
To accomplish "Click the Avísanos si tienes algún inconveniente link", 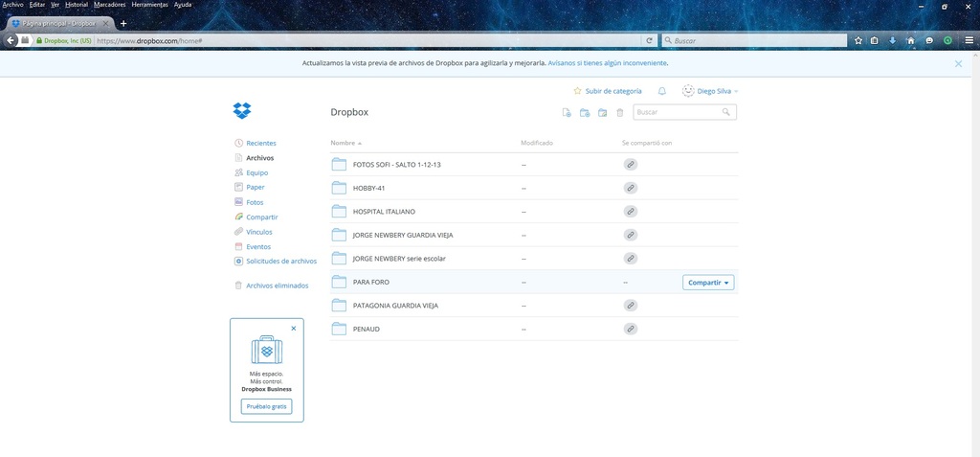I will [x=608, y=63].
